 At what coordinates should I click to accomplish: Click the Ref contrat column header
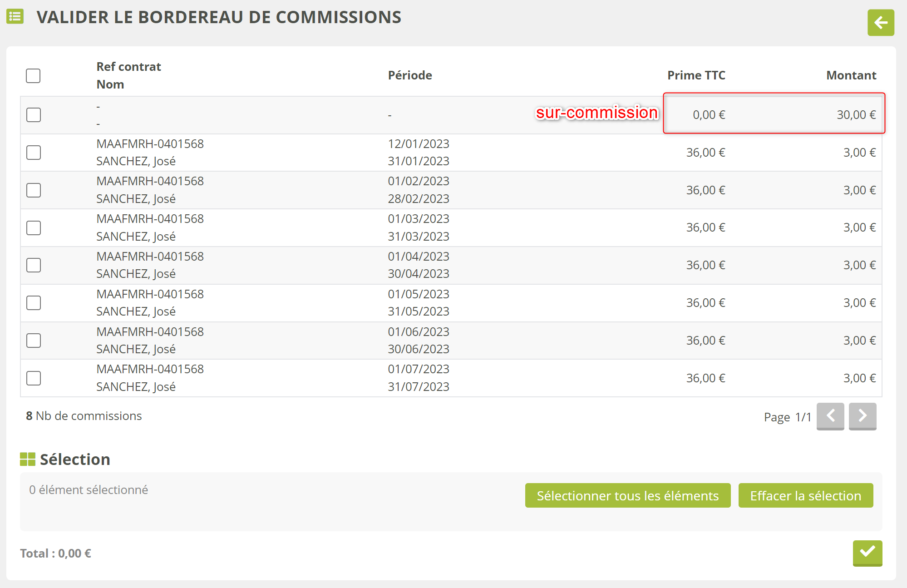(128, 67)
